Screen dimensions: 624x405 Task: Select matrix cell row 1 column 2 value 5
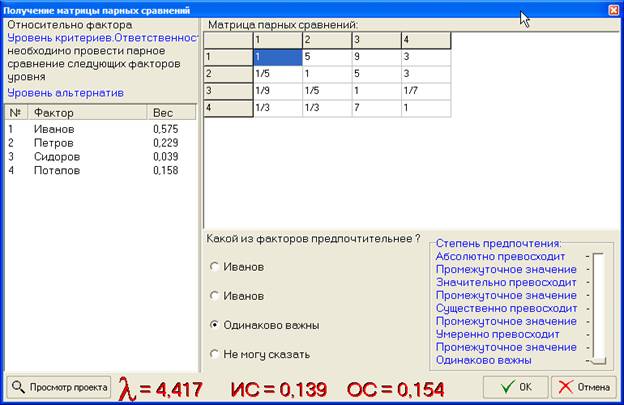(x=327, y=57)
